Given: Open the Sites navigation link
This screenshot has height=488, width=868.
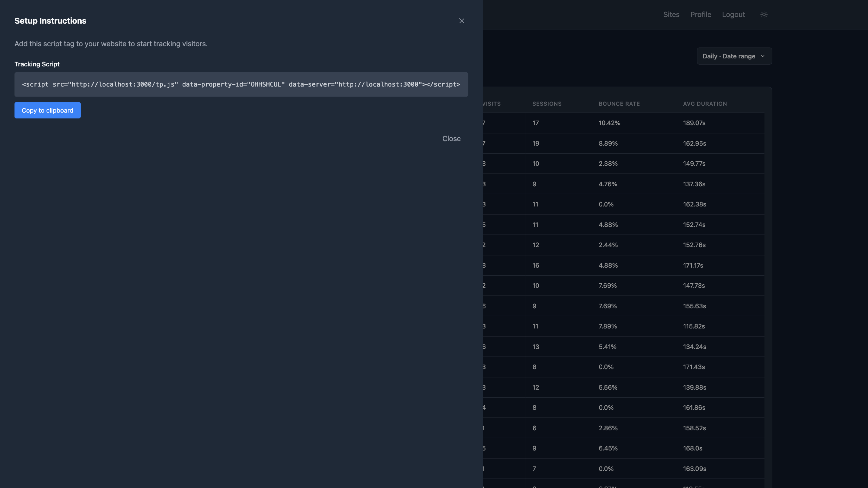Looking at the screenshot, I should 671,15.
